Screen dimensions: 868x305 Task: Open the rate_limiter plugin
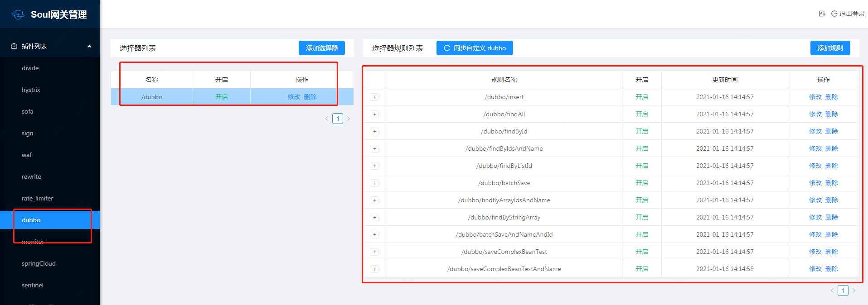coord(50,198)
